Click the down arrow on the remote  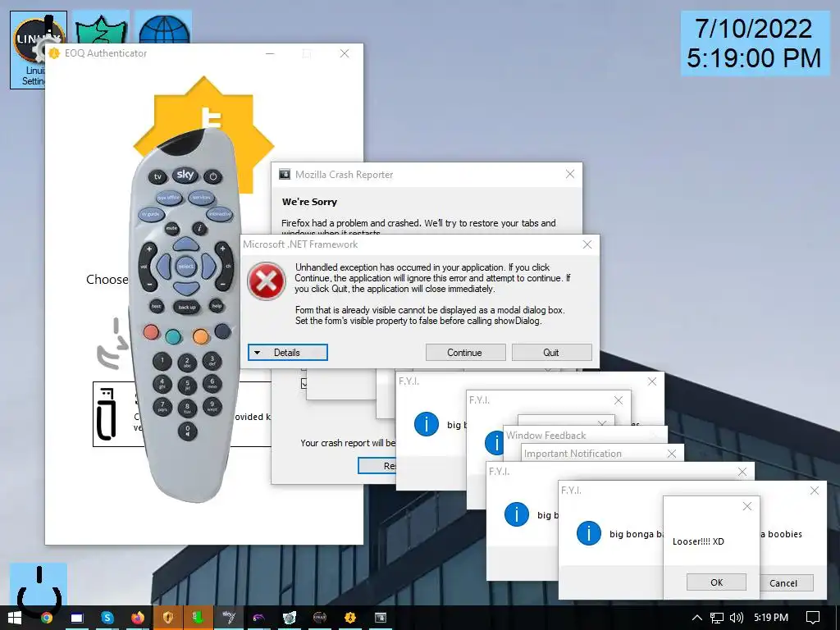[x=186, y=288]
